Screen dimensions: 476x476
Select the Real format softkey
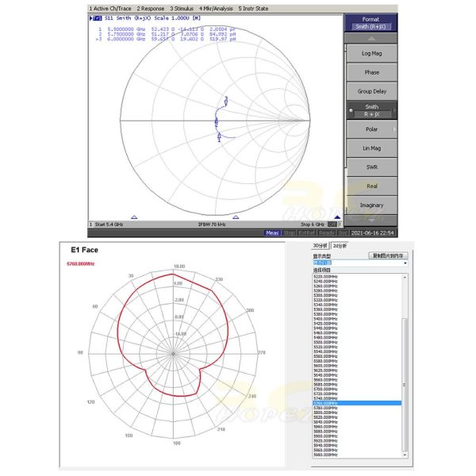click(371, 186)
